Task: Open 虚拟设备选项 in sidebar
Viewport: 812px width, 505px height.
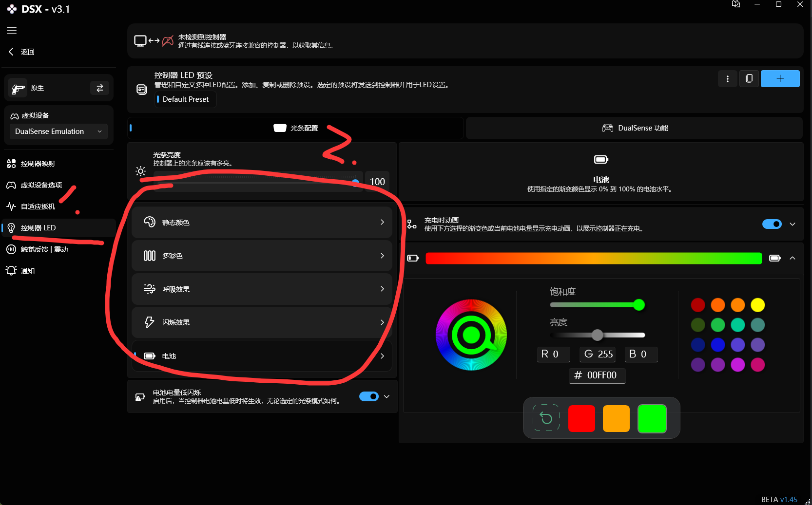Action: (x=58, y=185)
